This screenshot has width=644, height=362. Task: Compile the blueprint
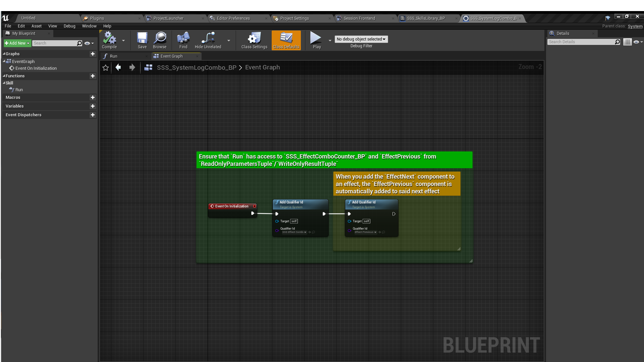(109, 40)
